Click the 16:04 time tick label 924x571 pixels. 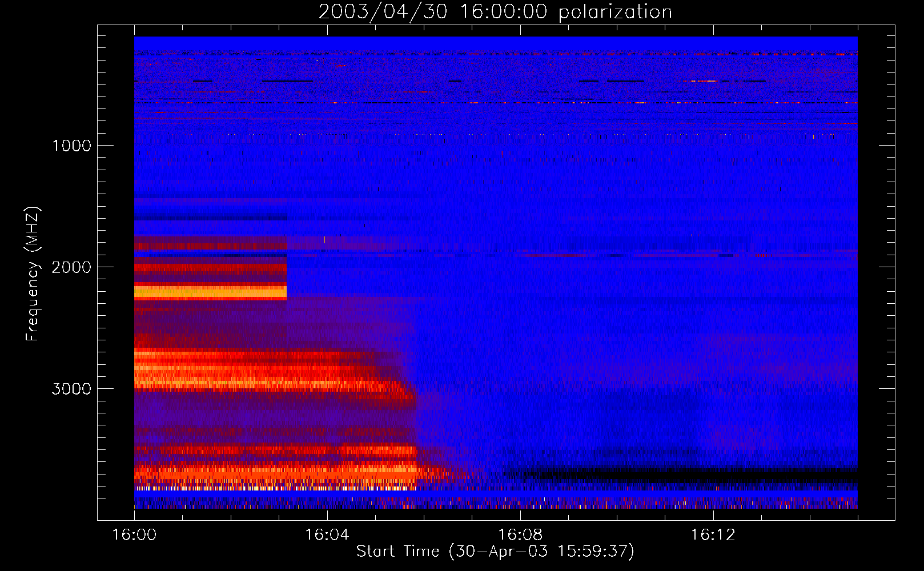327,535
